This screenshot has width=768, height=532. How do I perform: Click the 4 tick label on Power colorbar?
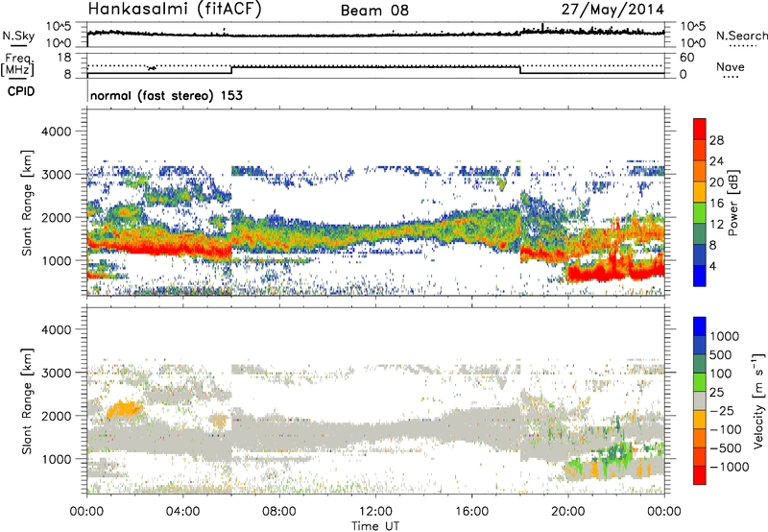click(714, 266)
